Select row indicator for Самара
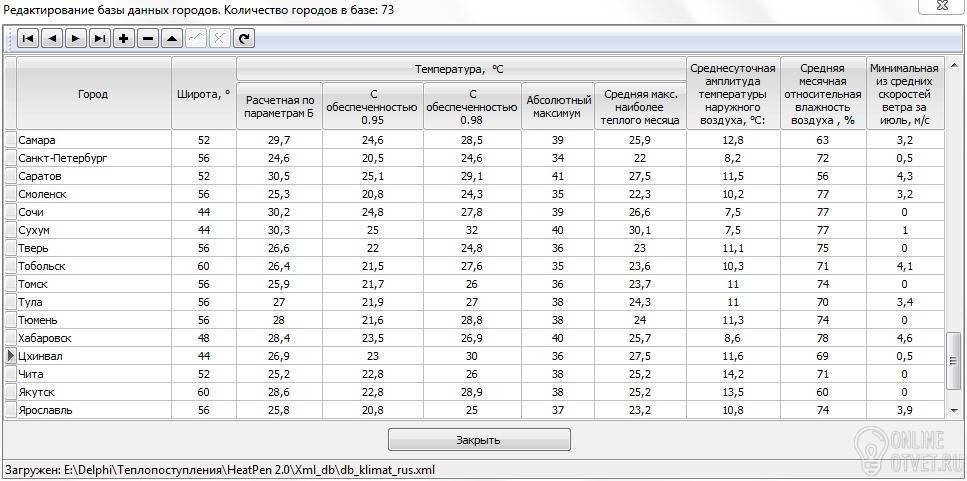Viewport: 967px width, 481px height. [x=11, y=140]
